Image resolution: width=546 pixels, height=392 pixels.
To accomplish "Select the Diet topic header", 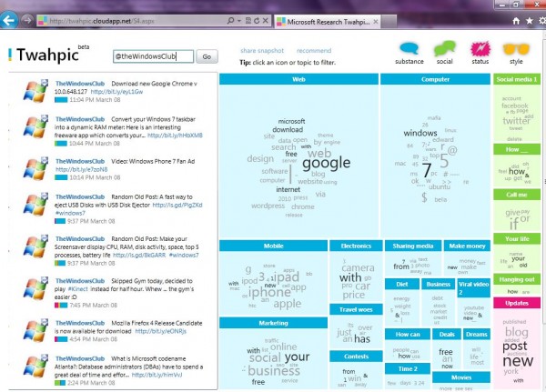I will click(402, 284).
